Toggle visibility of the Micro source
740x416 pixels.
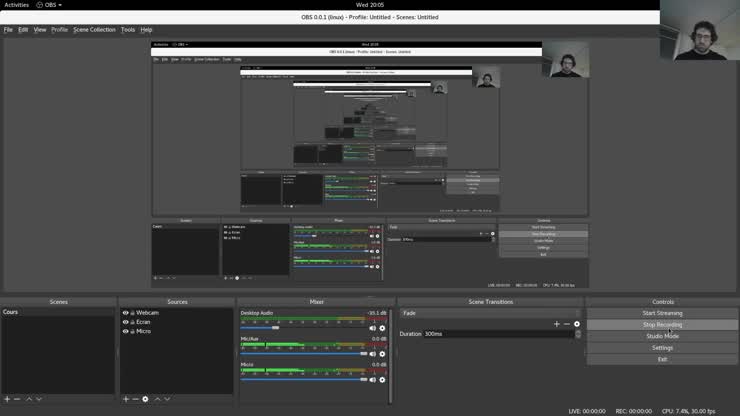(x=125, y=331)
